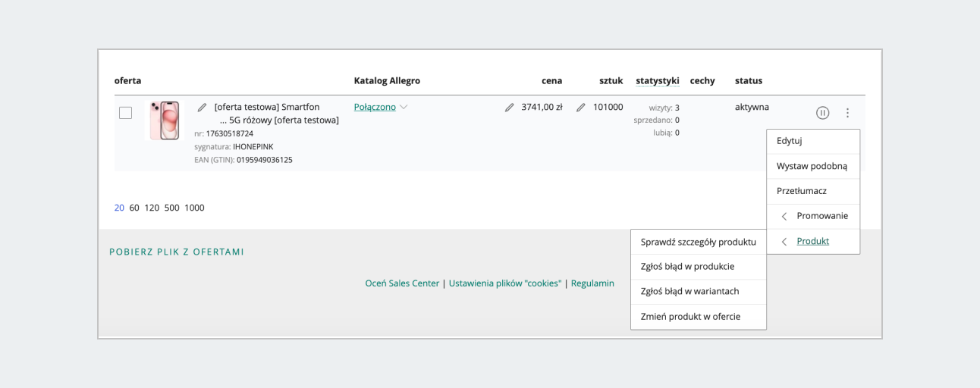The width and height of the screenshot is (980, 388).
Task: Choose Przetłumacz menu entry
Action: [801, 191]
